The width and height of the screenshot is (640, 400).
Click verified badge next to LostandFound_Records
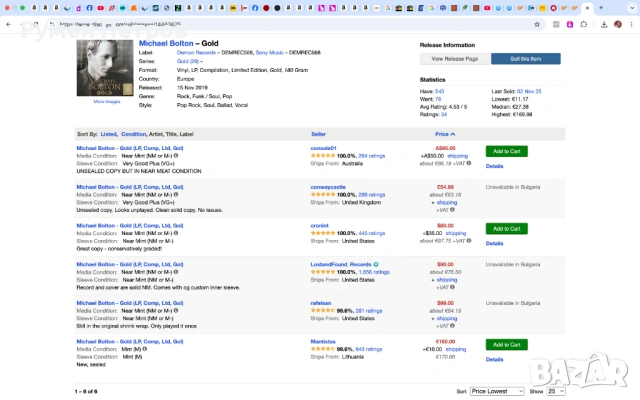376,264
